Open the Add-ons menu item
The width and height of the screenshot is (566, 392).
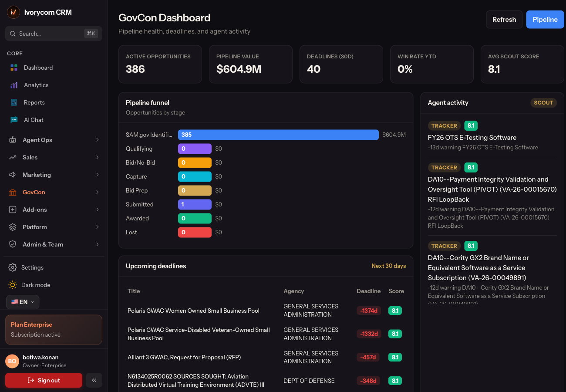(x=54, y=210)
